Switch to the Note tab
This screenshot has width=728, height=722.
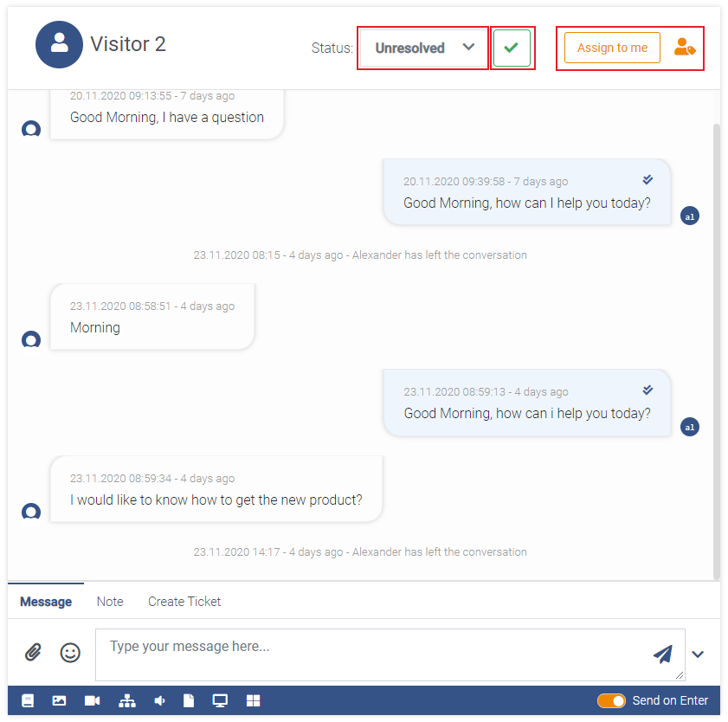tap(110, 602)
